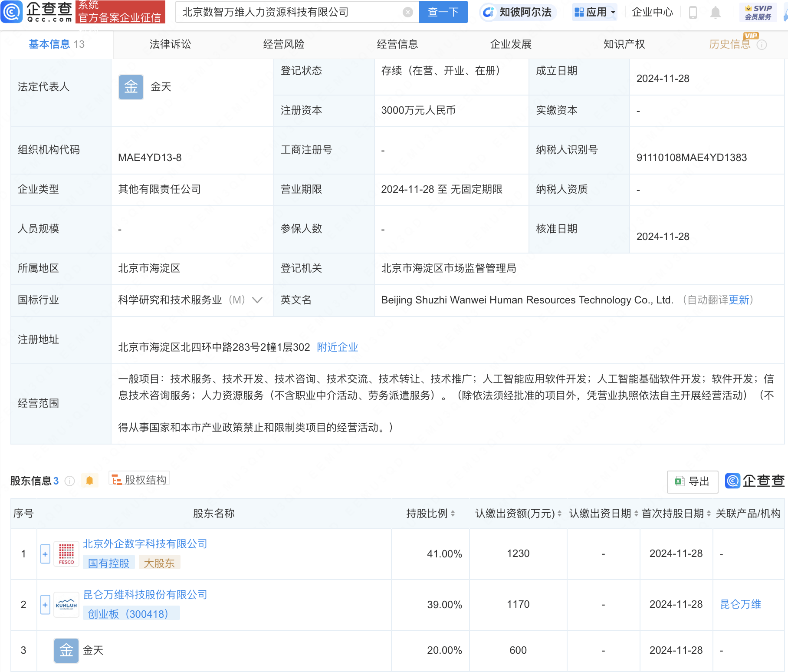This screenshot has height=672, width=788.
Task: Open the 知彼阿尔法 AI assistant
Action: (518, 12)
